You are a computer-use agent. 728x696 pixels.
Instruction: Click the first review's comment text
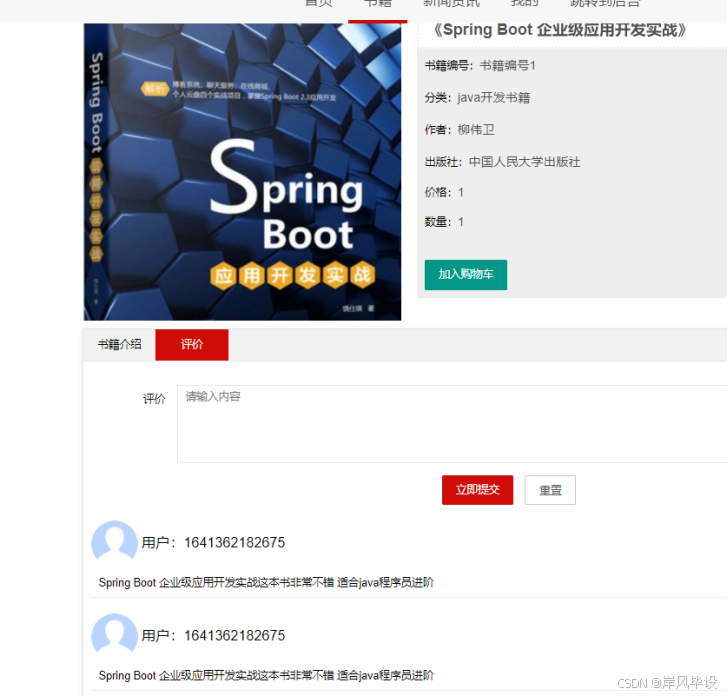tap(266, 582)
